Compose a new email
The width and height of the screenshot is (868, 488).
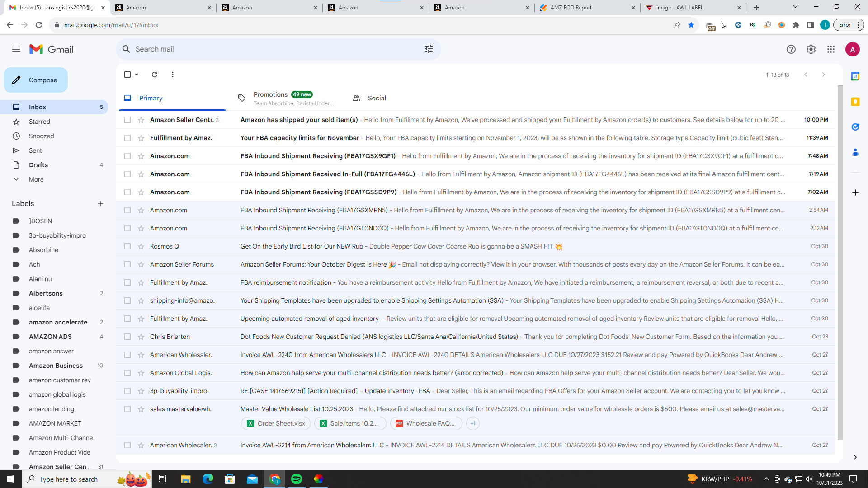click(x=36, y=80)
